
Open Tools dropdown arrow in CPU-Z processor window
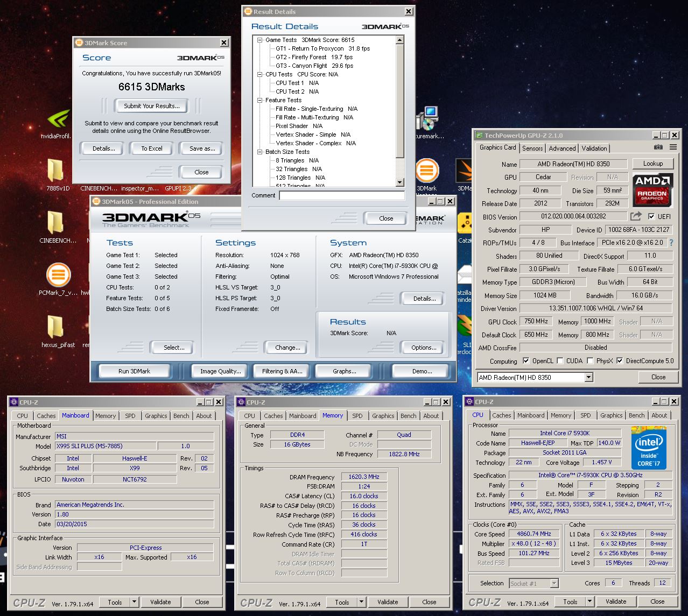point(589,601)
